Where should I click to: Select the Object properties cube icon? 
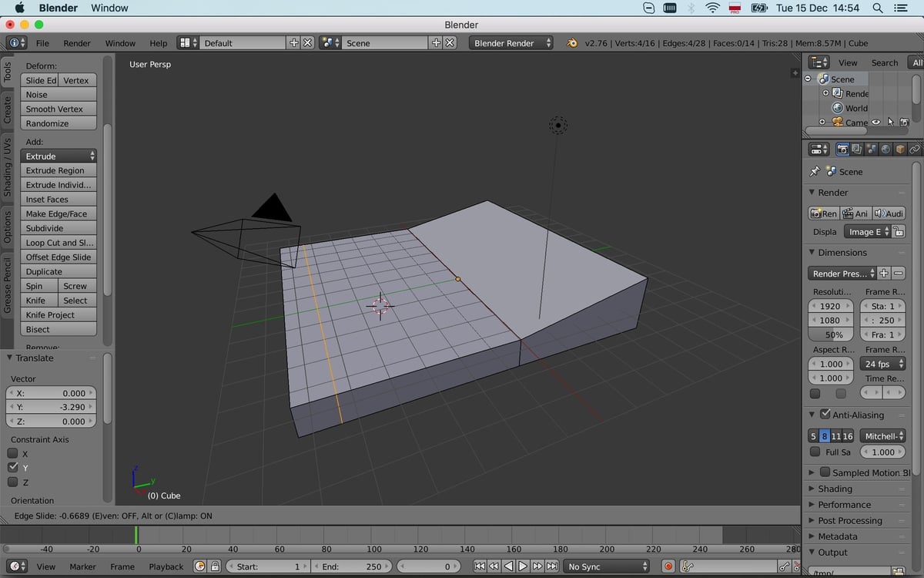899,149
